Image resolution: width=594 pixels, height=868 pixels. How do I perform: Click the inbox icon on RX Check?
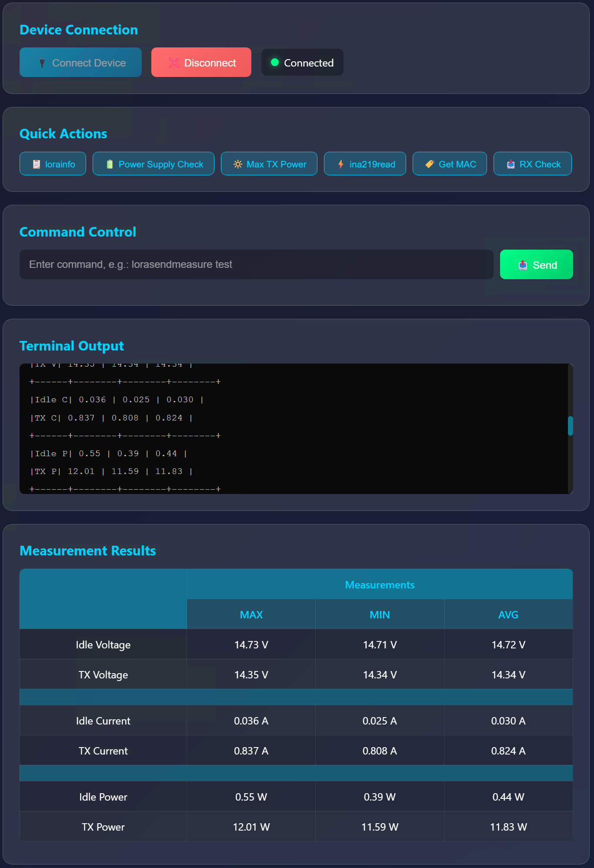click(511, 164)
